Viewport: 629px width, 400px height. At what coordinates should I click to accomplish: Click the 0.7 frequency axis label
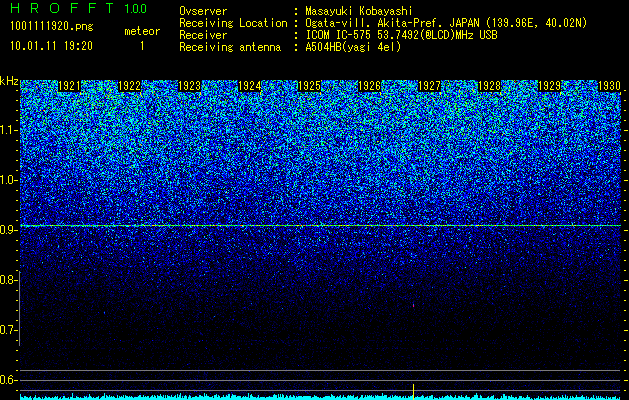pyautogui.click(x=7, y=330)
